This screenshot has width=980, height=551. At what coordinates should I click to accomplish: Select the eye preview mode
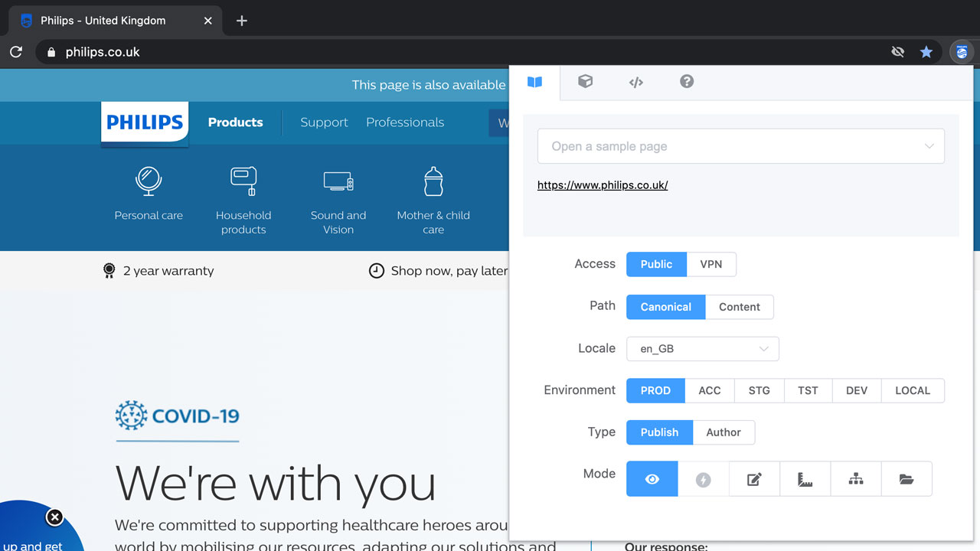coord(652,479)
